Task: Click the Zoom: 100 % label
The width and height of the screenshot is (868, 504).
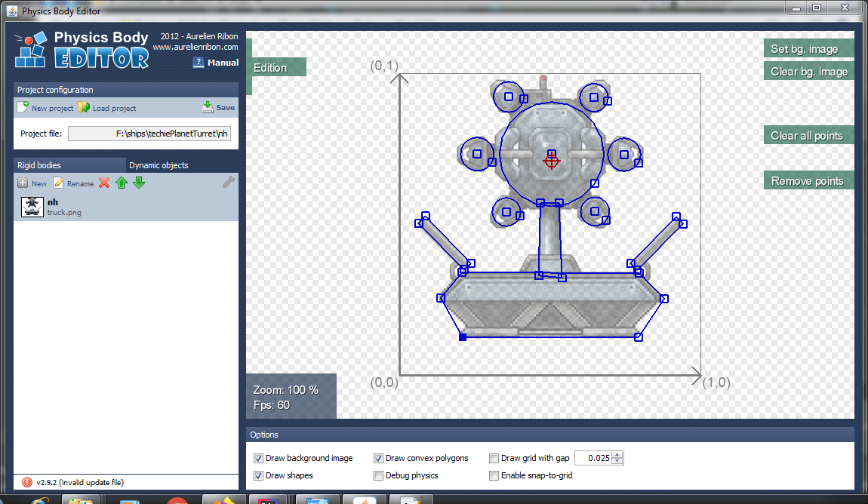Action: (285, 390)
